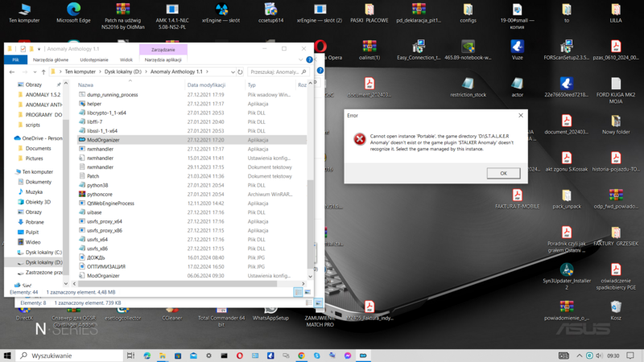The height and width of the screenshot is (362, 644).
Task: Open the Widok ribbon tab
Action: click(126, 60)
